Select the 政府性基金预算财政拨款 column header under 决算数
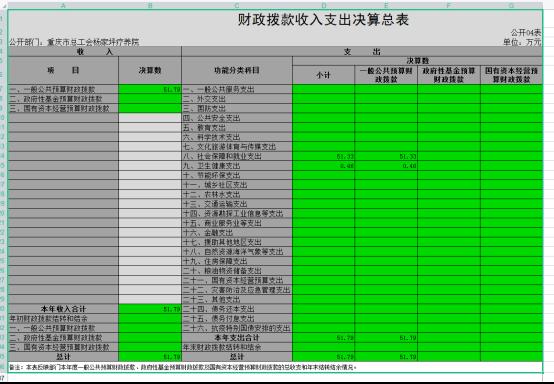This screenshot has width=554, height=384. click(x=449, y=75)
